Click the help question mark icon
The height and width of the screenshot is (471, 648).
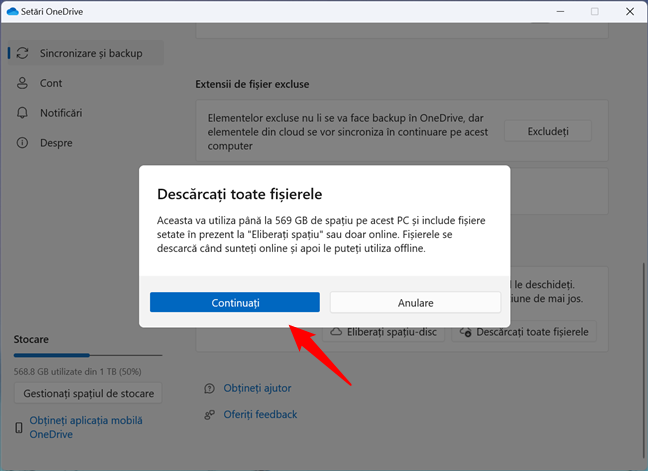210,388
